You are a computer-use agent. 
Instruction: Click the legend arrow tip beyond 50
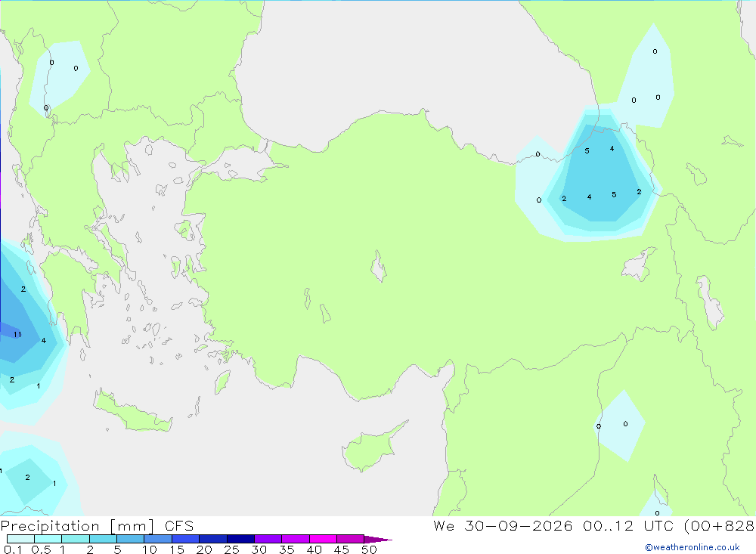(379, 540)
